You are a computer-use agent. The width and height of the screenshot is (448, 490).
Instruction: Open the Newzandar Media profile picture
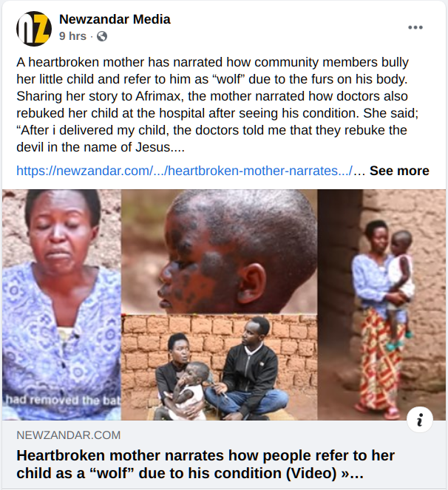coord(34,28)
